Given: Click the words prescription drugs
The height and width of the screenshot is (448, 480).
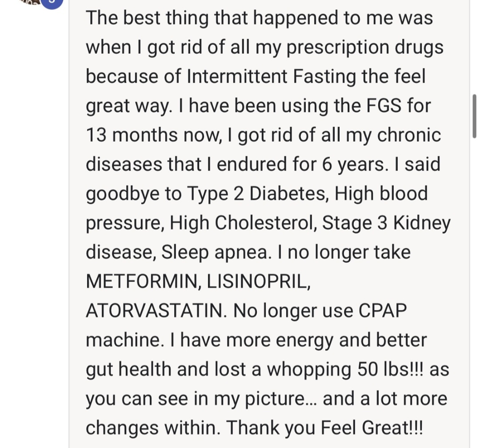Looking at the screenshot, I should tap(365, 48).
